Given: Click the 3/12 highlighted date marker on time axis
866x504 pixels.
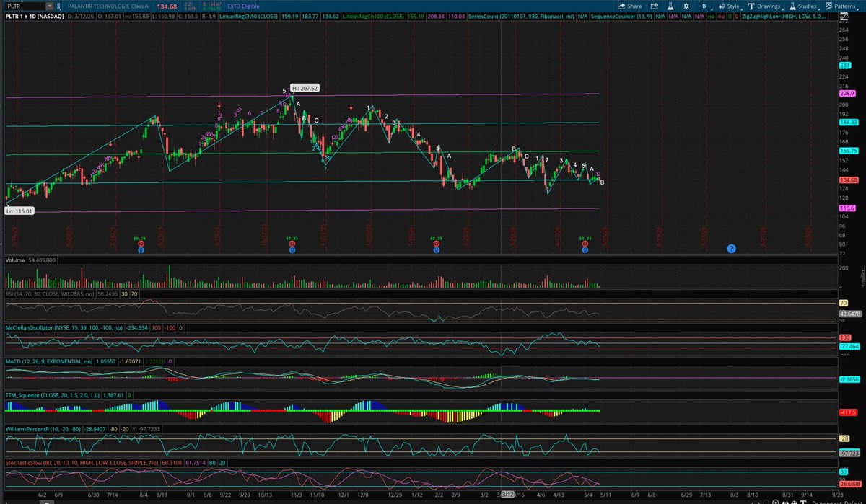Looking at the screenshot, I should [x=507, y=495].
